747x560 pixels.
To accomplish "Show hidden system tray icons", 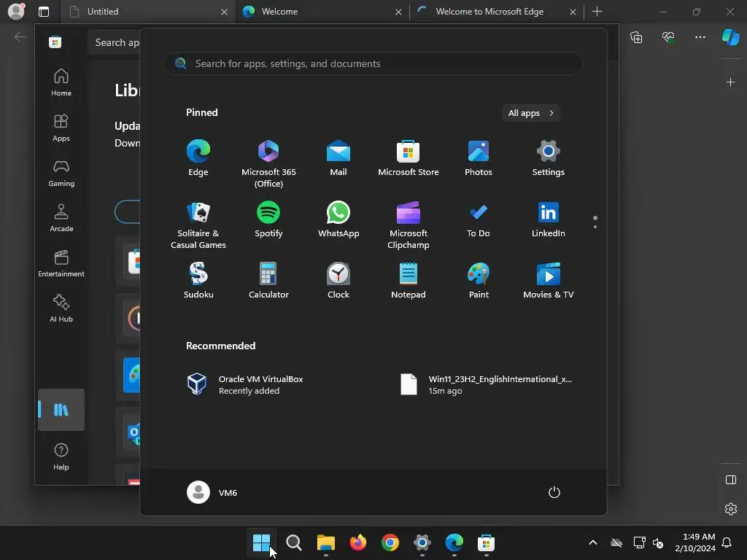I will (x=593, y=542).
